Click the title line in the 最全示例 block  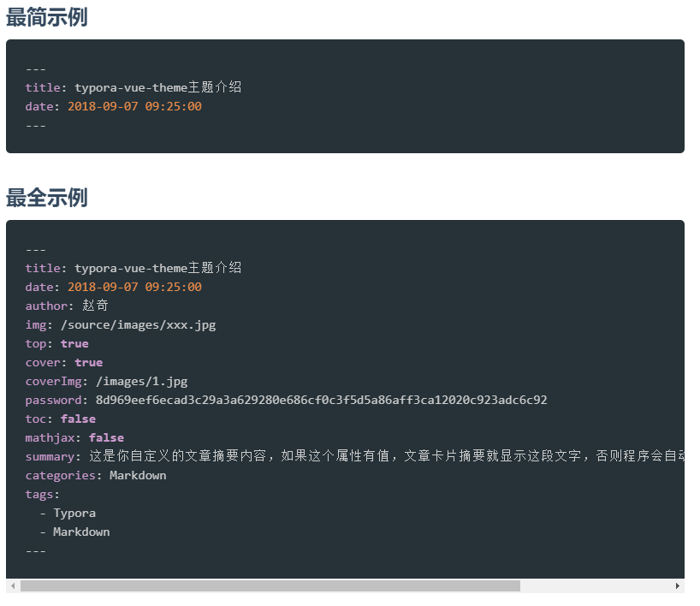click(133, 268)
